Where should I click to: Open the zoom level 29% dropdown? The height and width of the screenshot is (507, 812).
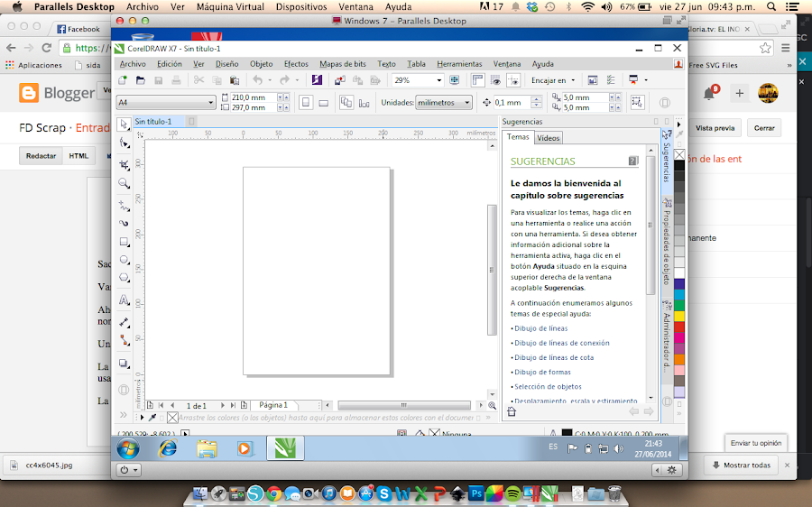click(439, 80)
